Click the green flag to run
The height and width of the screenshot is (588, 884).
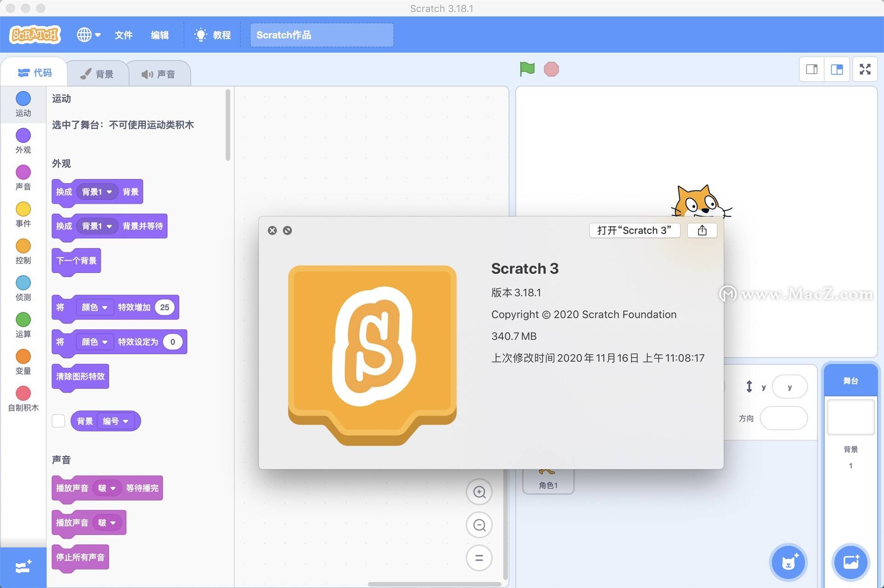(527, 69)
